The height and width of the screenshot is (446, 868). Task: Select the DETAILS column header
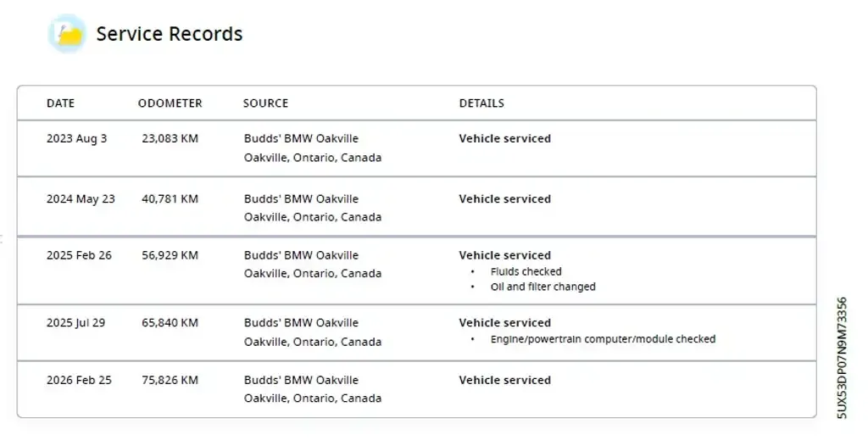coord(481,103)
